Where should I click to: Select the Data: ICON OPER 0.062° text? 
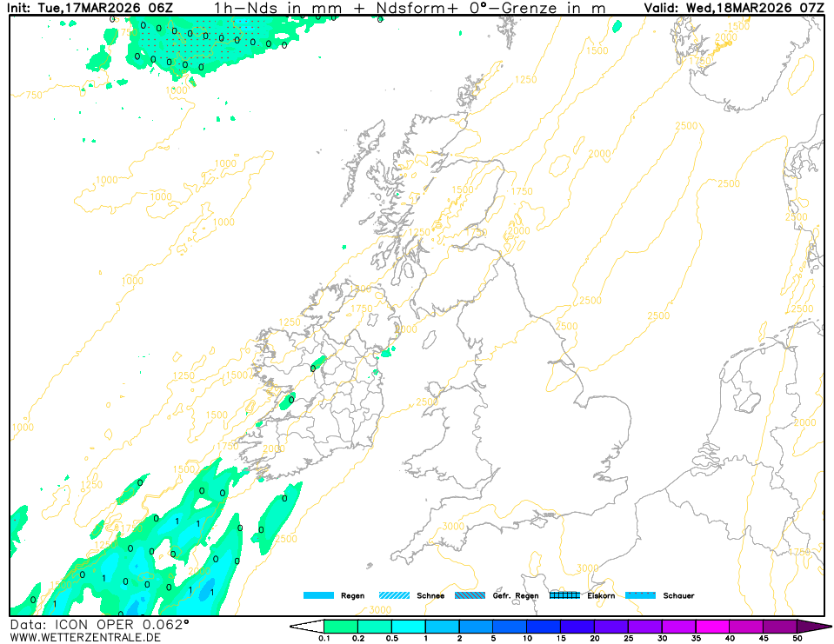(99, 624)
